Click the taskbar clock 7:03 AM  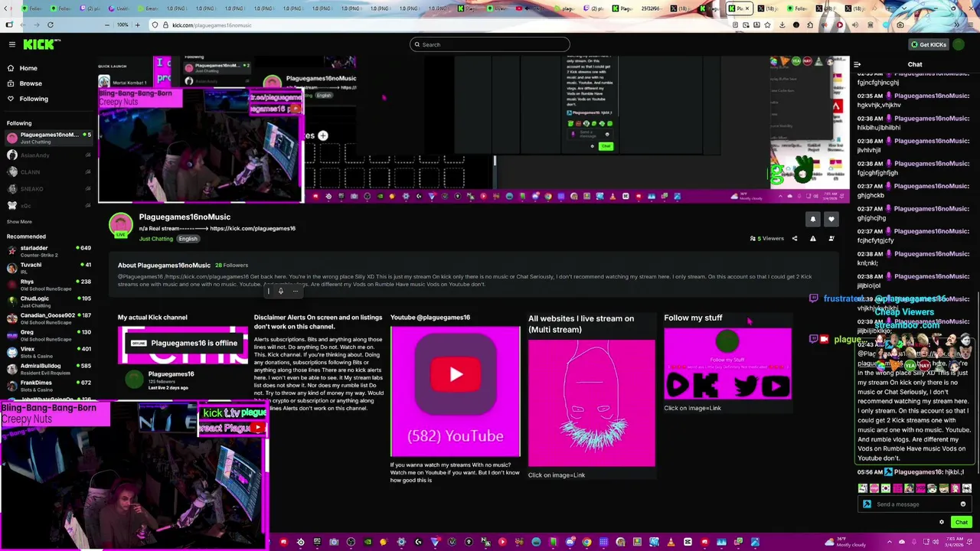click(x=954, y=543)
